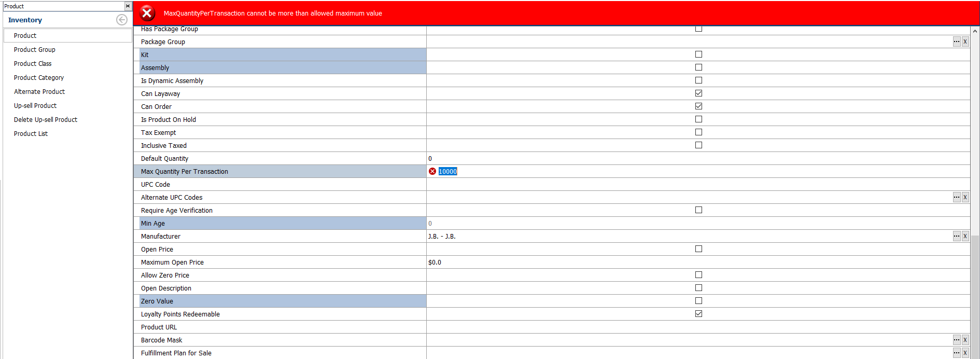This screenshot has height=359, width=980.
Task: Toggle the Kit checkbox
Action: tap(698, 54)
